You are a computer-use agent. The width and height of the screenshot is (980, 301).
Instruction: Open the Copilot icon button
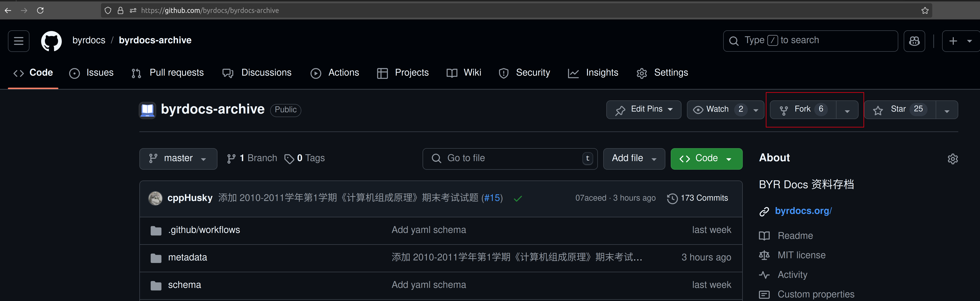tap(914, 41)
